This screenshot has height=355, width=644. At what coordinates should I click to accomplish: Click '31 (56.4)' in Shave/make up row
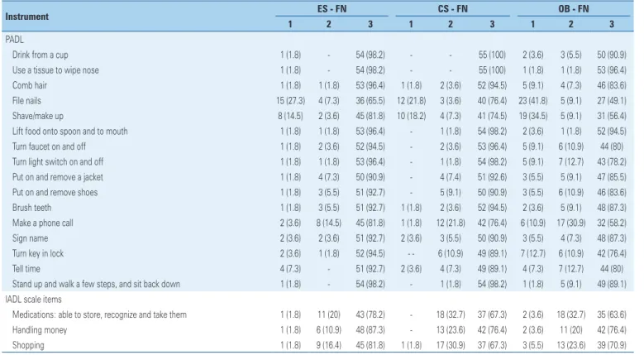click(612, 116)
